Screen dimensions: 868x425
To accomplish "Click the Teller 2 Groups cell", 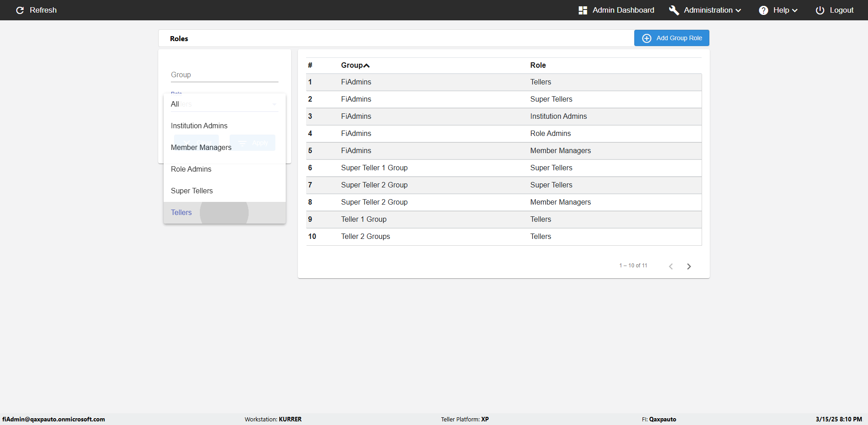I will (366, 237).
